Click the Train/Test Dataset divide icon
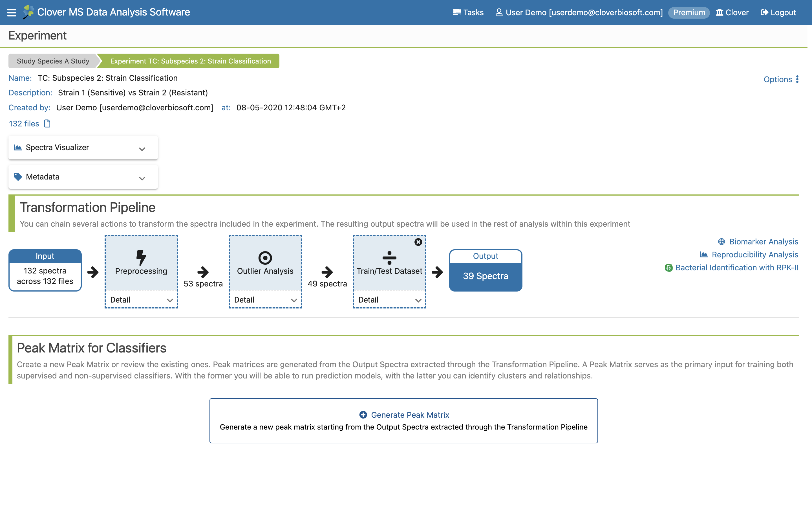 click(x=389, y=258)
